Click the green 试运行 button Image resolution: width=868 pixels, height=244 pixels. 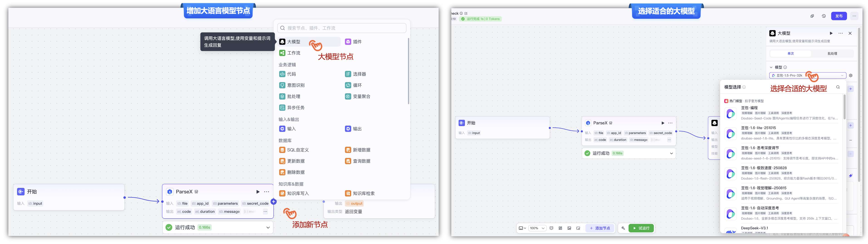[x=641, y=229]
